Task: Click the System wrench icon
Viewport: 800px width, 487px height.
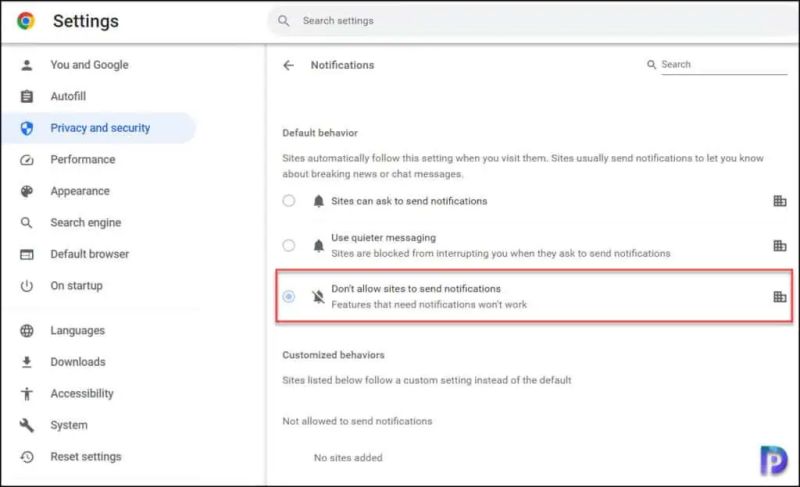Action: pyautogui.click(x=27, y=425)
